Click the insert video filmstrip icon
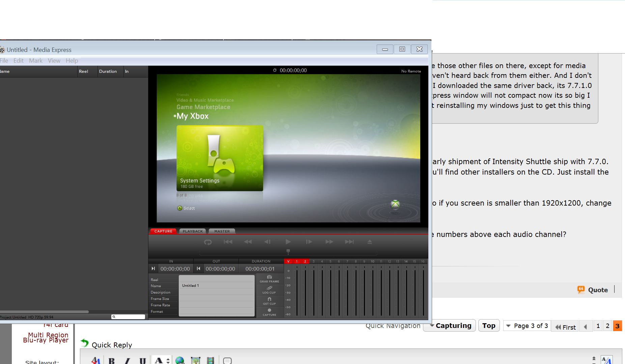The width and height of the screenshot is (625, 364). tap(210, 361)
